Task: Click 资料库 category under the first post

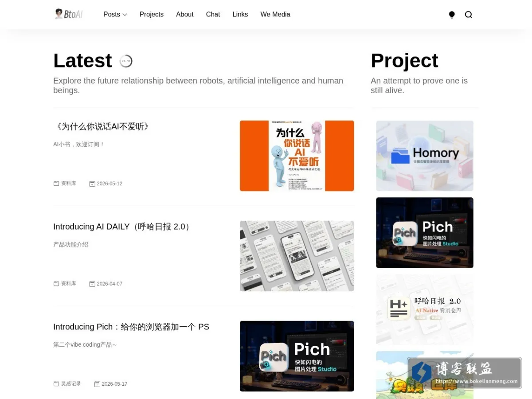Action: pos(69,184)
